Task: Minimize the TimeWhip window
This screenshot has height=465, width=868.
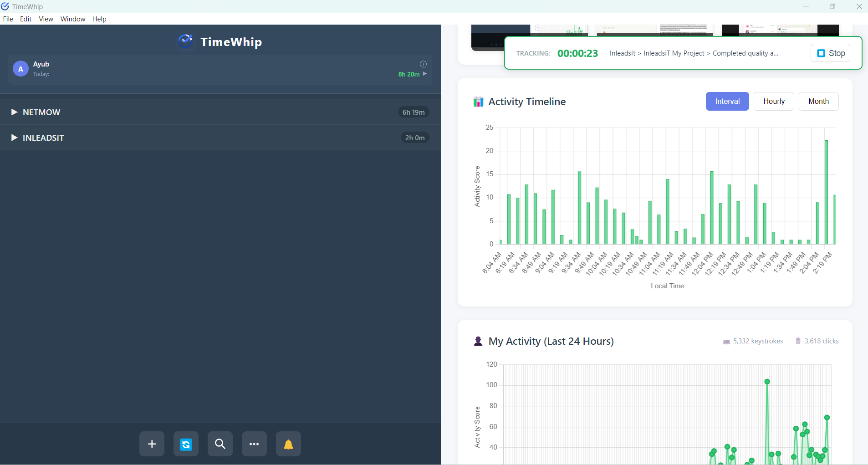Action: [x=806, y=6]
